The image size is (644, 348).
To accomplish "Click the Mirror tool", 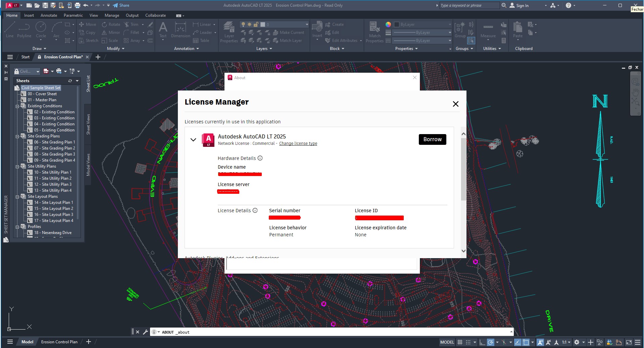I will [x=111, y=33].
